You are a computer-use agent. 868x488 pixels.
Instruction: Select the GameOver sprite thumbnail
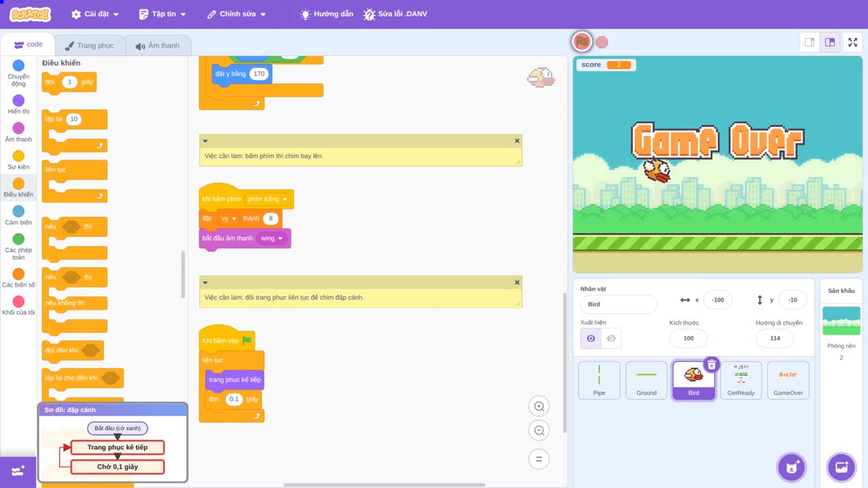(788, 380)
